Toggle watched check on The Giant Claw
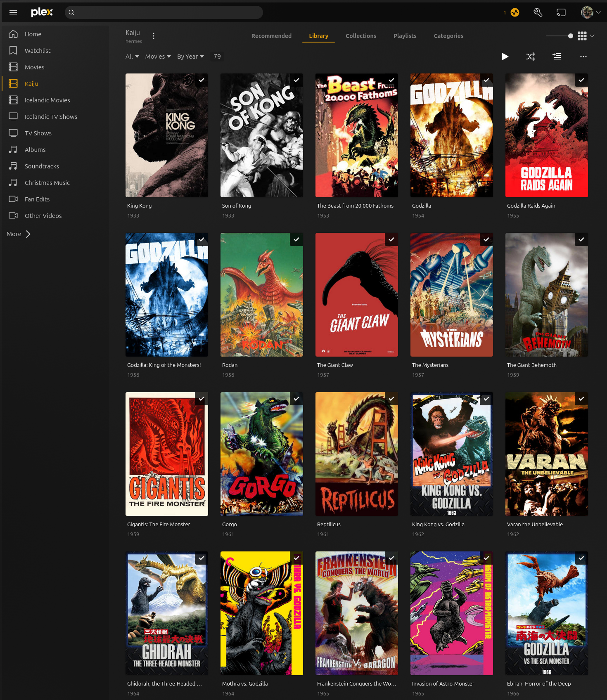 pyautogui.click(x=391, y=239)
